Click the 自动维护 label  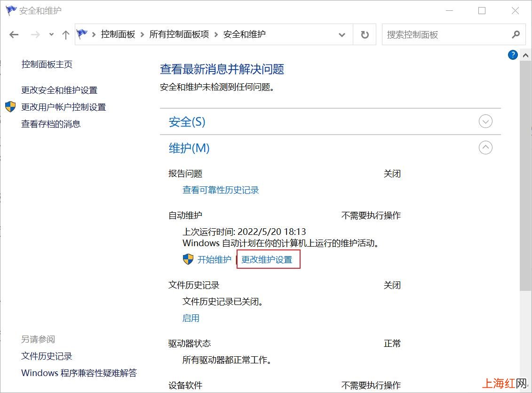click(185, 215)
